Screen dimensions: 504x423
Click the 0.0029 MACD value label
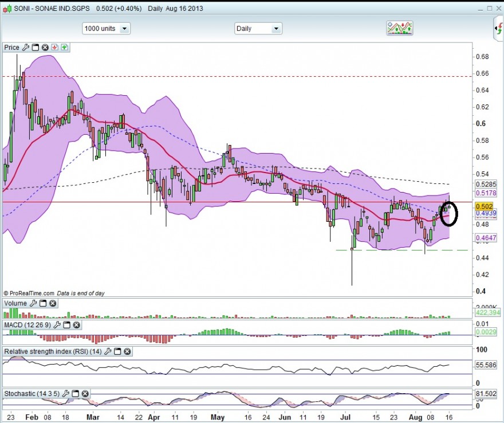(x=486, y=332)
